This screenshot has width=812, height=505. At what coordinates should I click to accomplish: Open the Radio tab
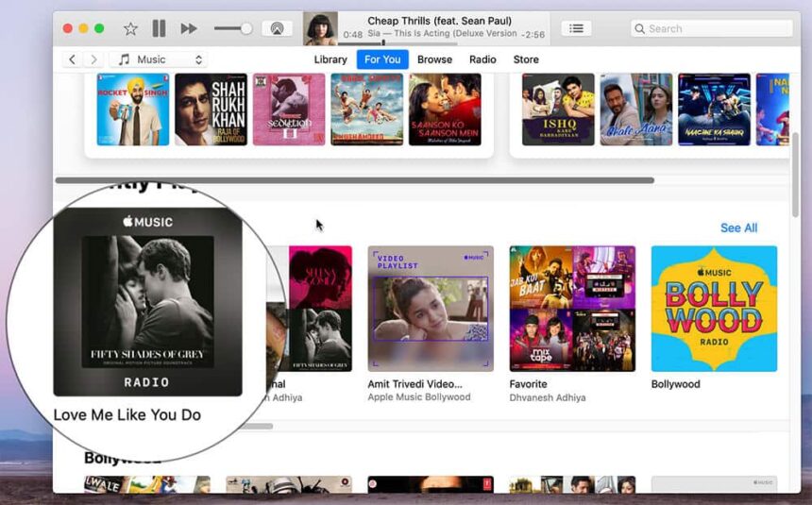click(482, 59)
